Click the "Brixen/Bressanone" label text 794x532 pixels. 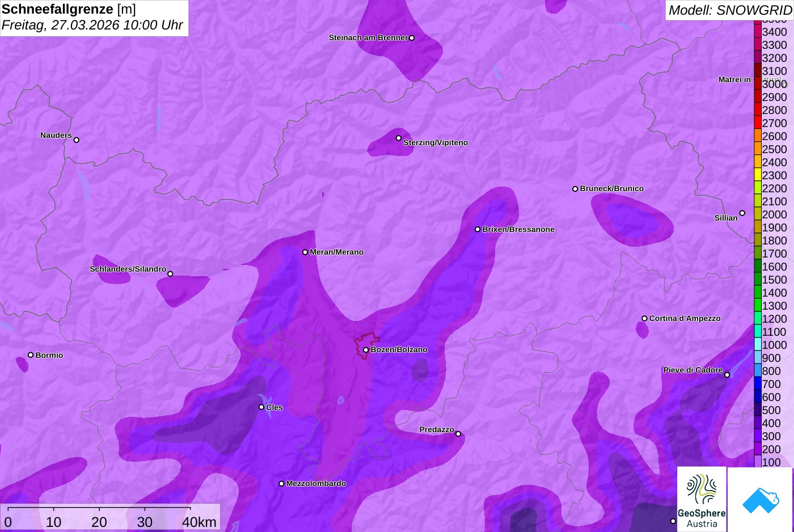(518, 230)
